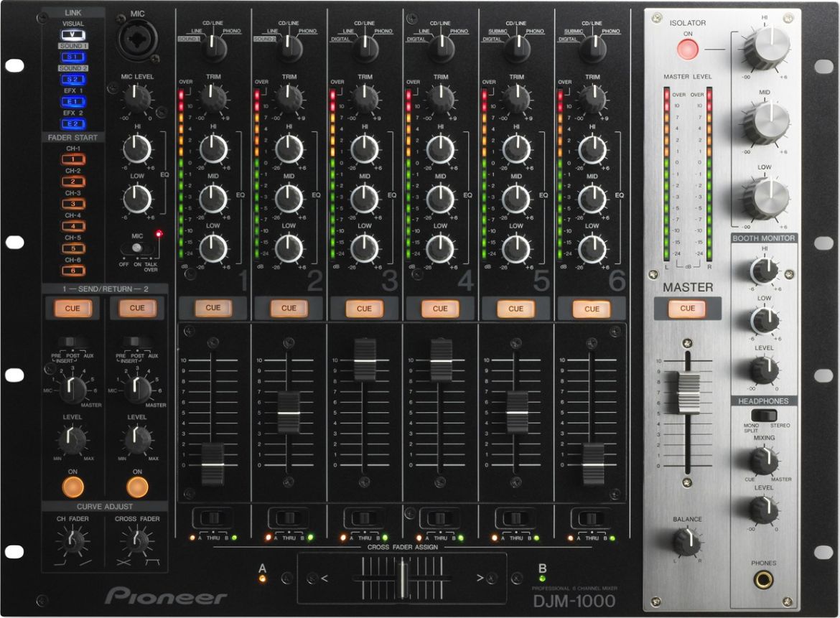Click channel 3 MID EQ knob
The image size is (840, 618).
click(365, 199)
